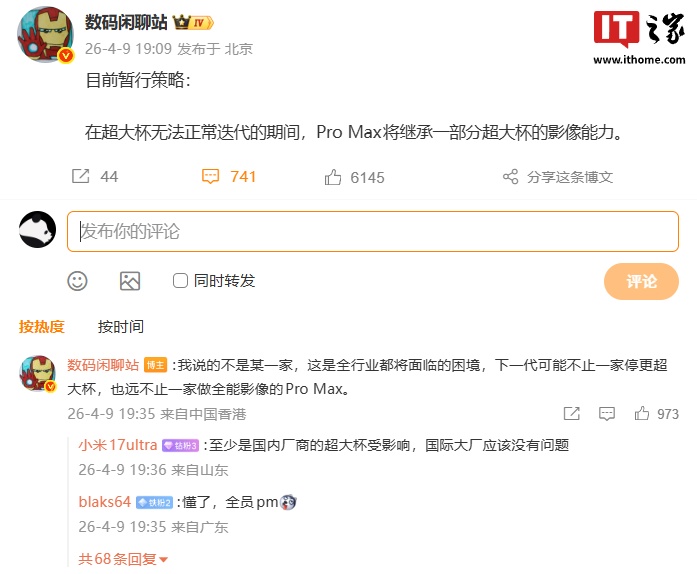Click the insert image icon
This screenshot has width=697, height=574.
point(130,281)
